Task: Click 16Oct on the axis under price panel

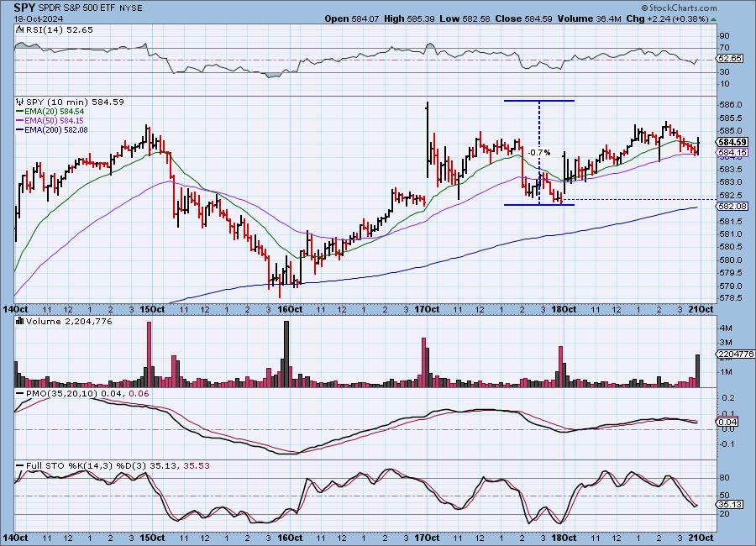Action: click(290, 309)
